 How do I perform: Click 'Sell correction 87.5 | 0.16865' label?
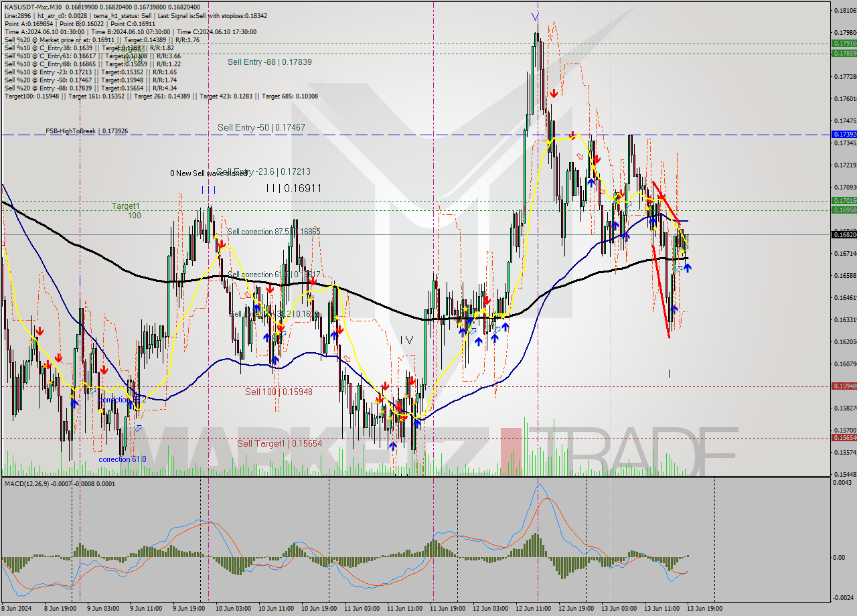point(274,232)
